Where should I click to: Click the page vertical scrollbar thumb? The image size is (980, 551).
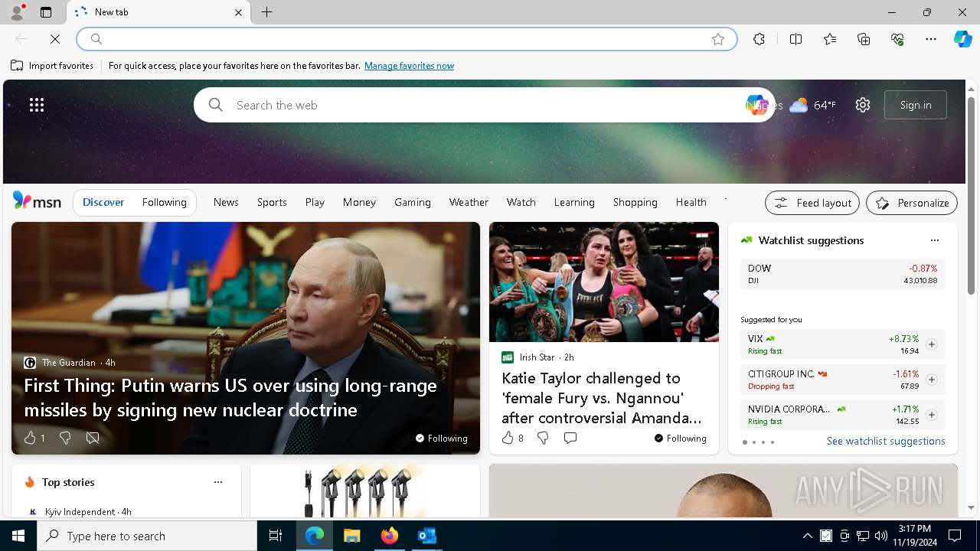click(x=971, y=196)
